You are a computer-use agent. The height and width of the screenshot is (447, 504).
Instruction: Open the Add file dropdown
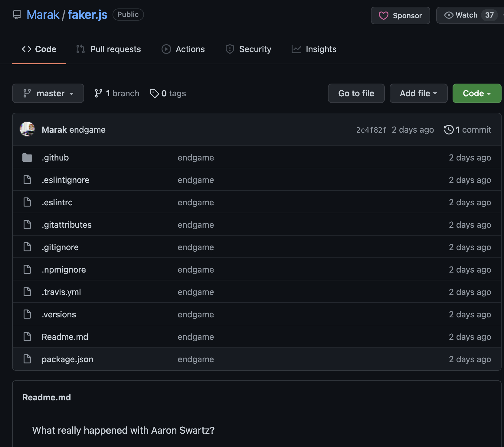(x=419, y=93)
